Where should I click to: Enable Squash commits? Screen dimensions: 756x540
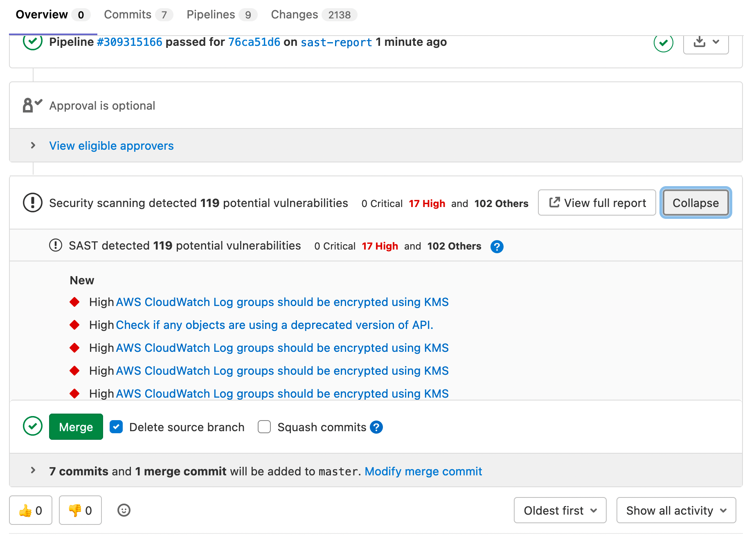(x=264, y=427)
